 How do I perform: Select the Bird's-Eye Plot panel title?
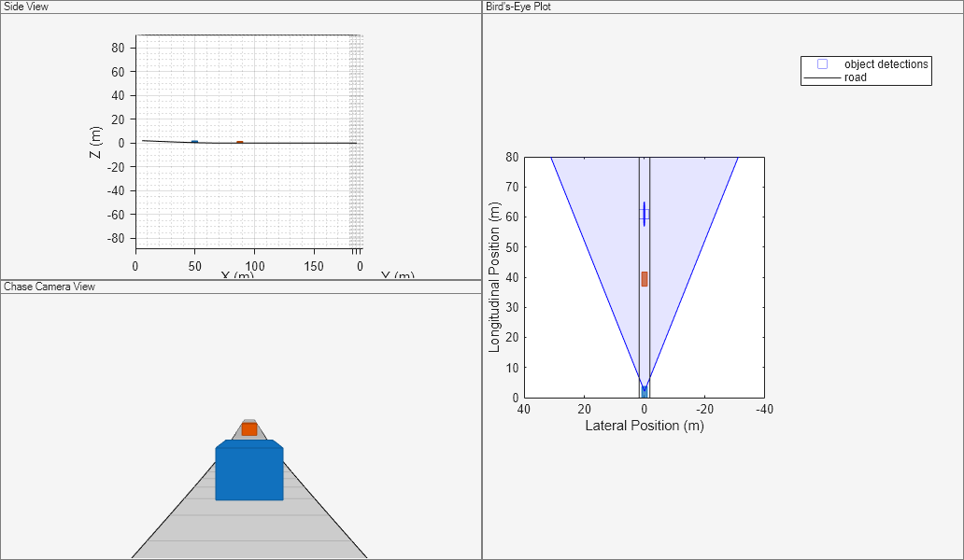[x=518, y=7]
